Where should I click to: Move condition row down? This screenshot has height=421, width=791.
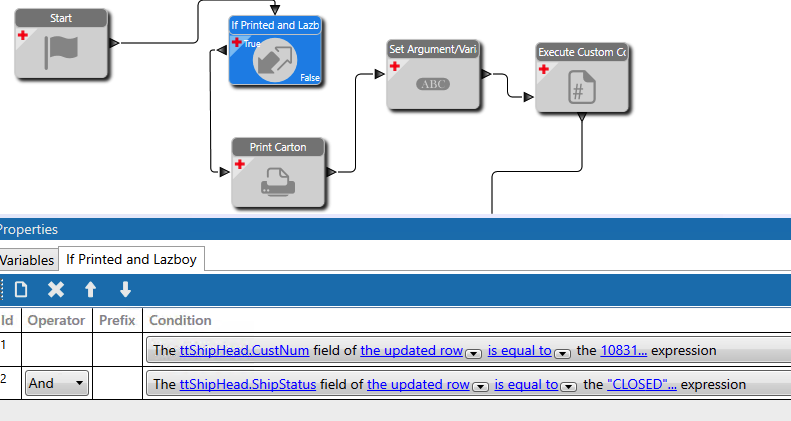(125, 289)
